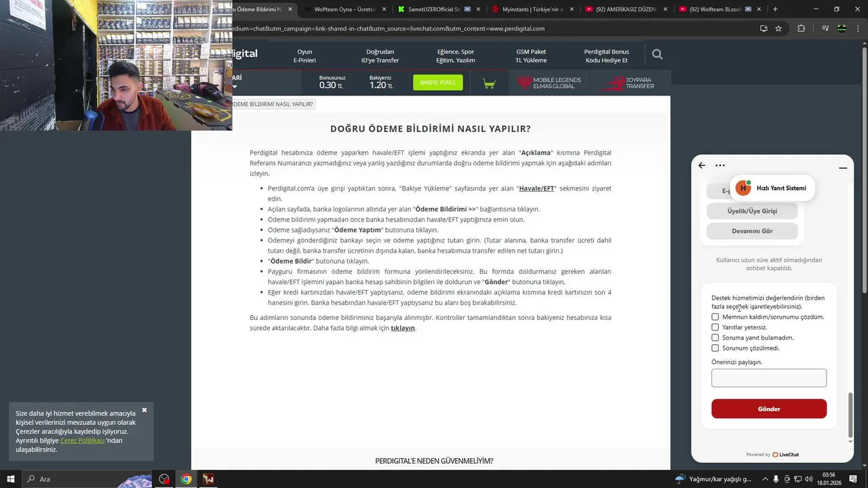Open Perdigital Bonus Kodu Hediye Et menu

click(606, 56)
